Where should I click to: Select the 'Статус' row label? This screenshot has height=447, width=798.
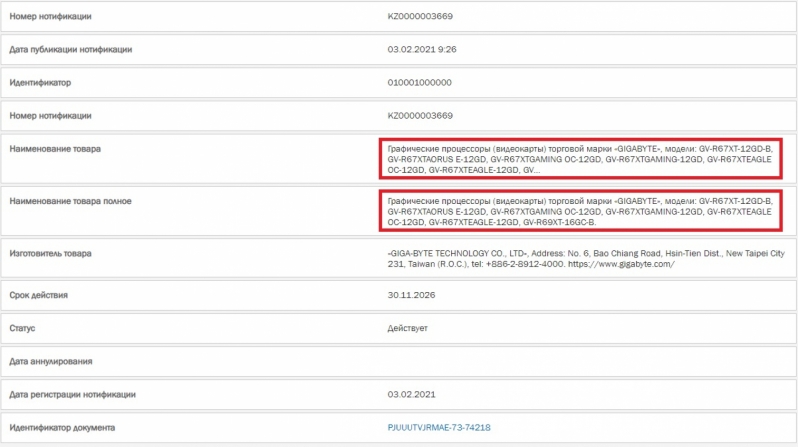coord(22,328)
